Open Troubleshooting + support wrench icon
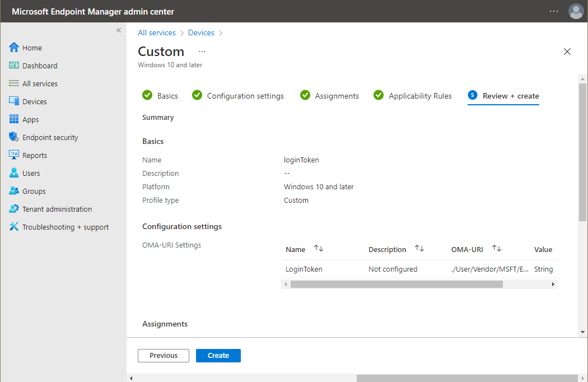Viewport: 588px width, 382px height. click(14, 226)
